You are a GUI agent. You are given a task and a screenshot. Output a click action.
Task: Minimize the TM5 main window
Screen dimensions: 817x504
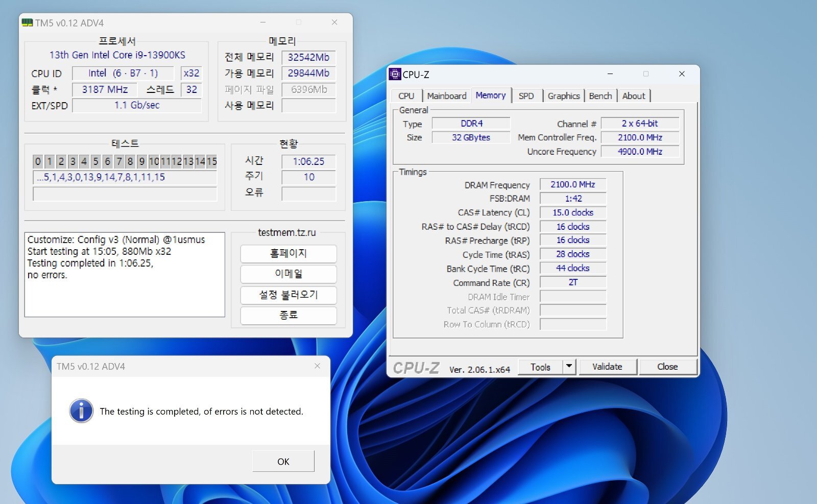(263, 22)
